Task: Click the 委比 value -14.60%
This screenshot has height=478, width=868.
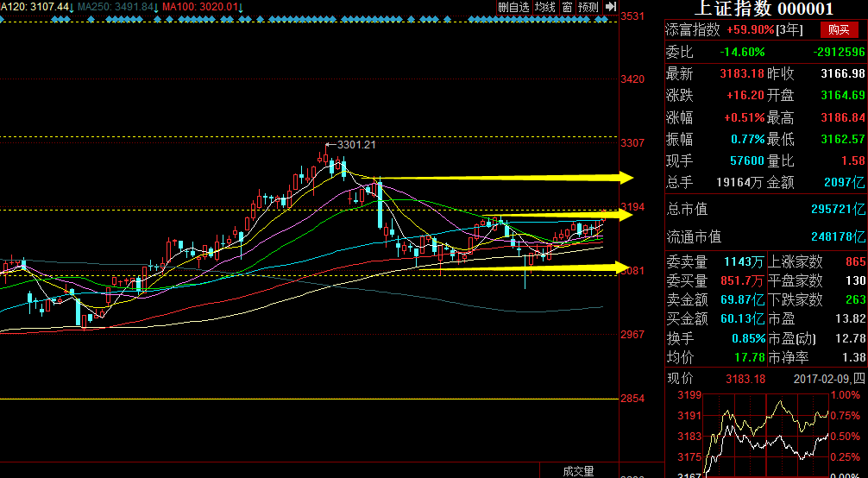Action: (742, 53)
